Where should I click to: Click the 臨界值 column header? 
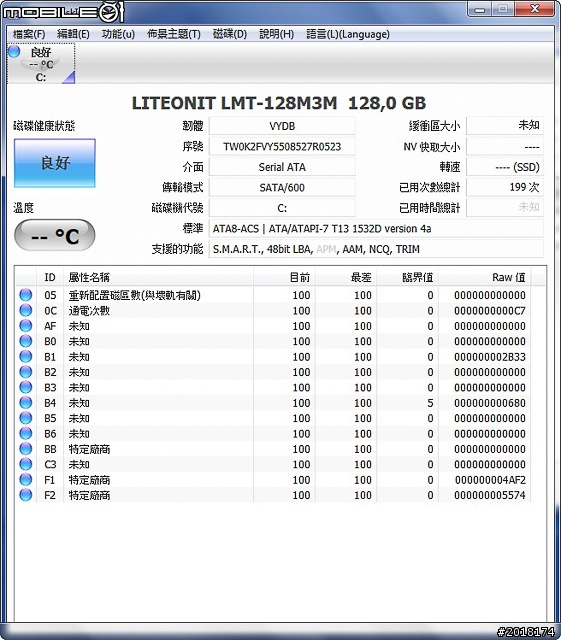tap(407, 278)
